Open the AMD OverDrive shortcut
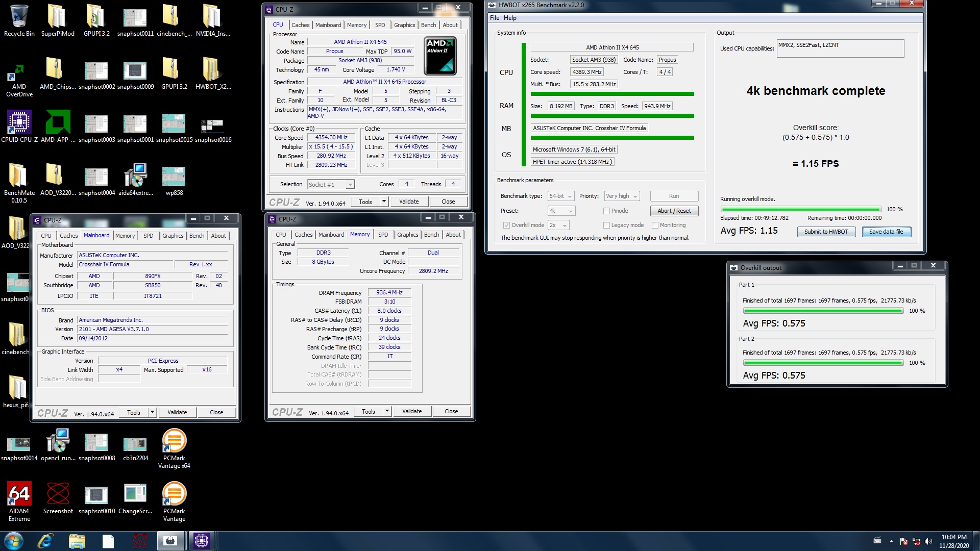Image resolution: width=980 pixels, height=551 pixels. coord(19,80)
